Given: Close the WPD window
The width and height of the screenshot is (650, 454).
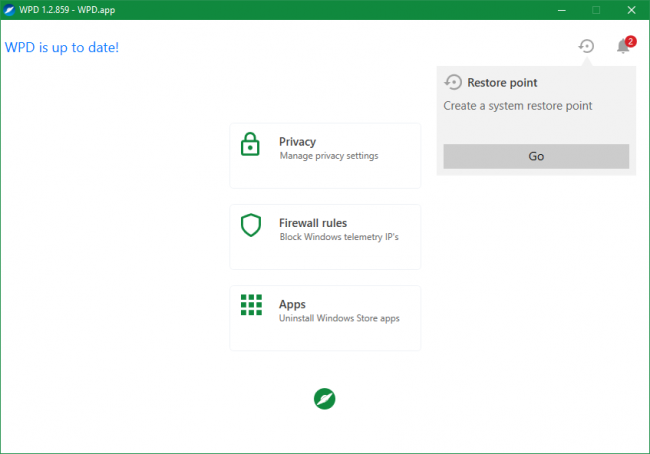Looking at the screenshot, I should (x=631, y=10).
